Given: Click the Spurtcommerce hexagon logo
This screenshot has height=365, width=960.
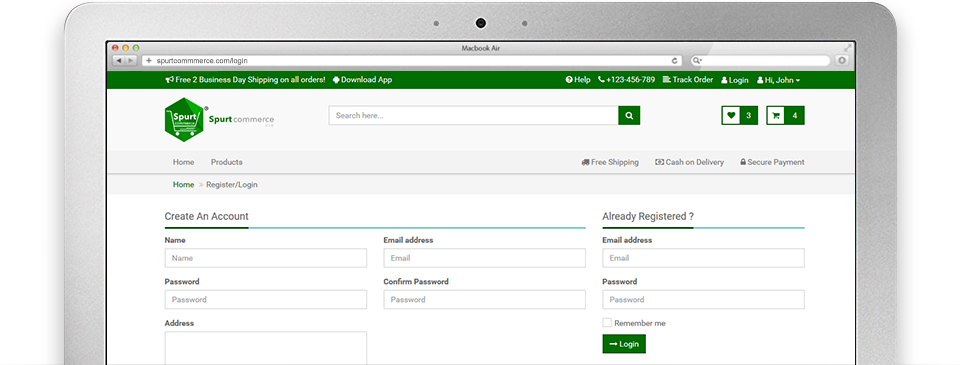Looking at the screenshot, I should pos(184,119).
